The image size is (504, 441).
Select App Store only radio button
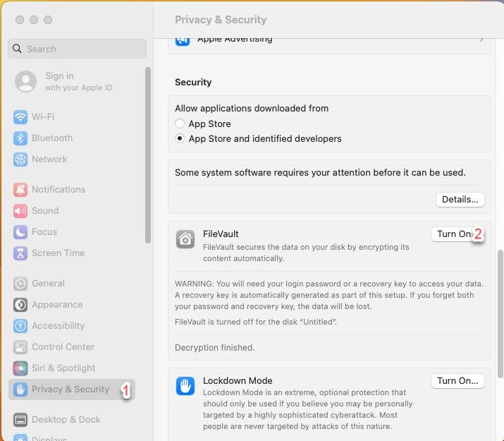point(180,123)
